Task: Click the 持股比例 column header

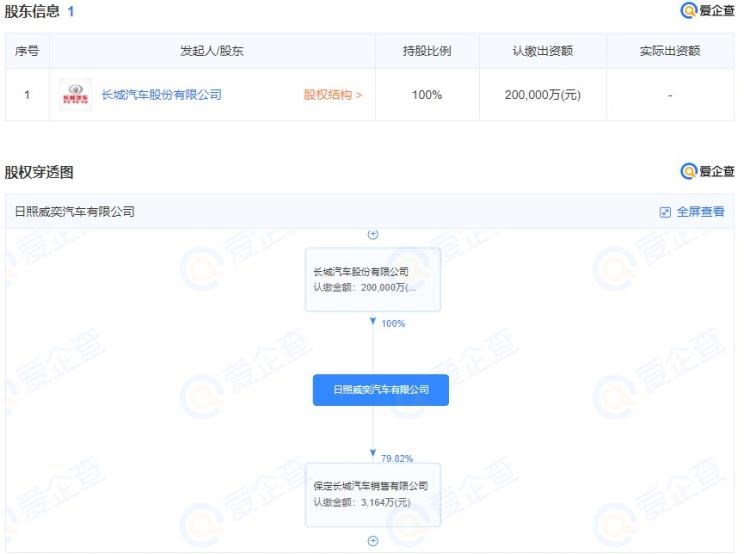Action: (x=427, y=51)
